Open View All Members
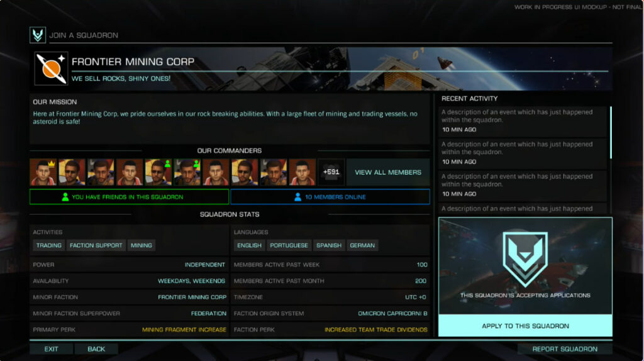The image size is (644, 361). 387,172
